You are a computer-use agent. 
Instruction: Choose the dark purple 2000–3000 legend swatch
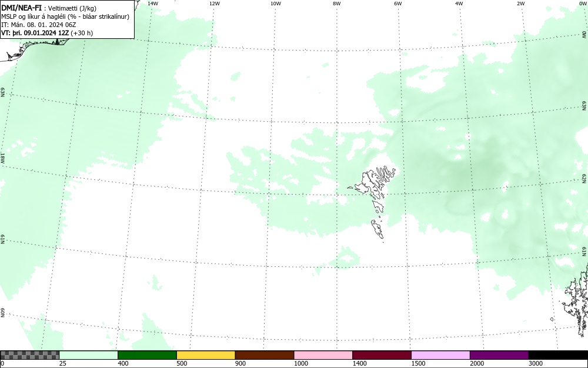pos(499,355)
